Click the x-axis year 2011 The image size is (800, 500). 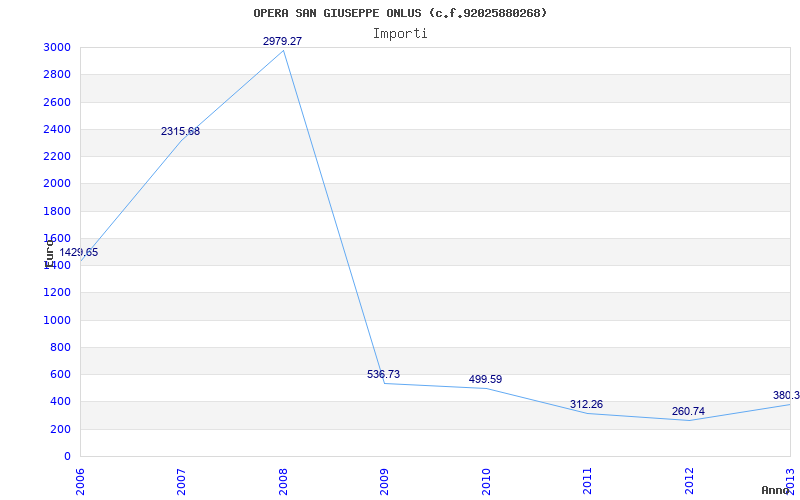click(588, 481)
